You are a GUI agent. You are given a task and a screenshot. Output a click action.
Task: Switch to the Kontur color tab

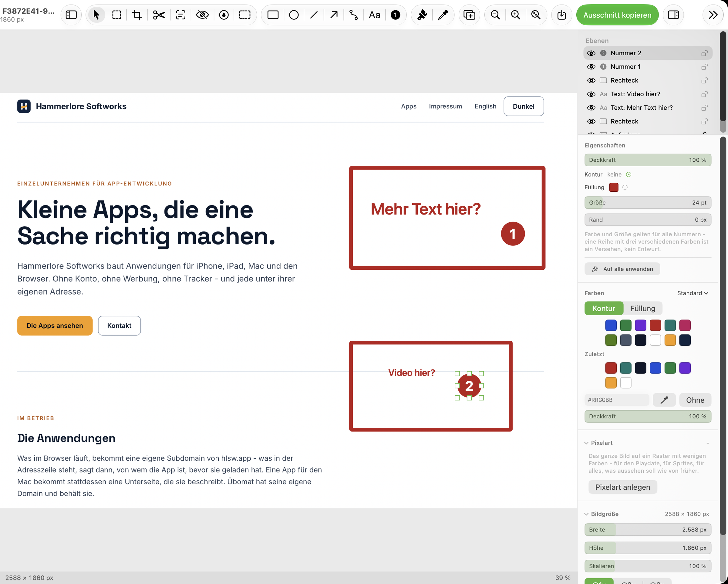tap(604, 308)
